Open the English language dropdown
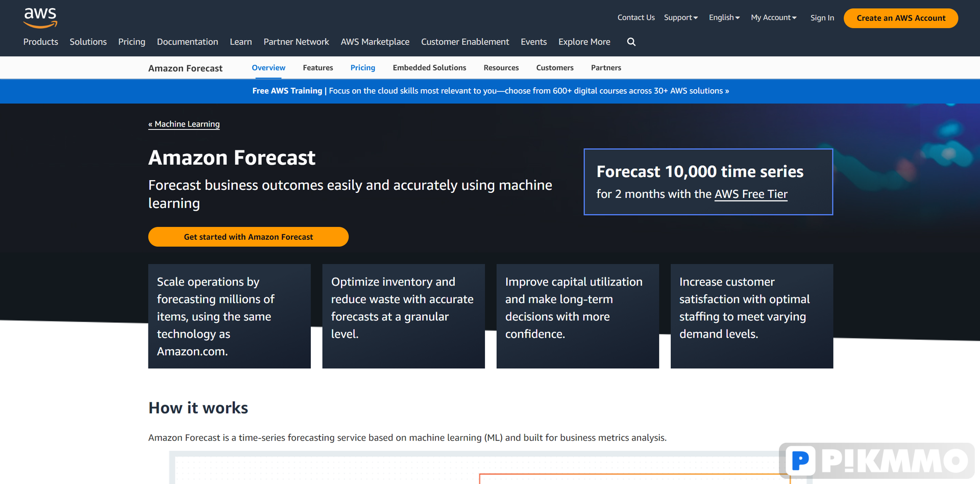The height and width of the screenshot is (484, 980). [x=724, y=17]
